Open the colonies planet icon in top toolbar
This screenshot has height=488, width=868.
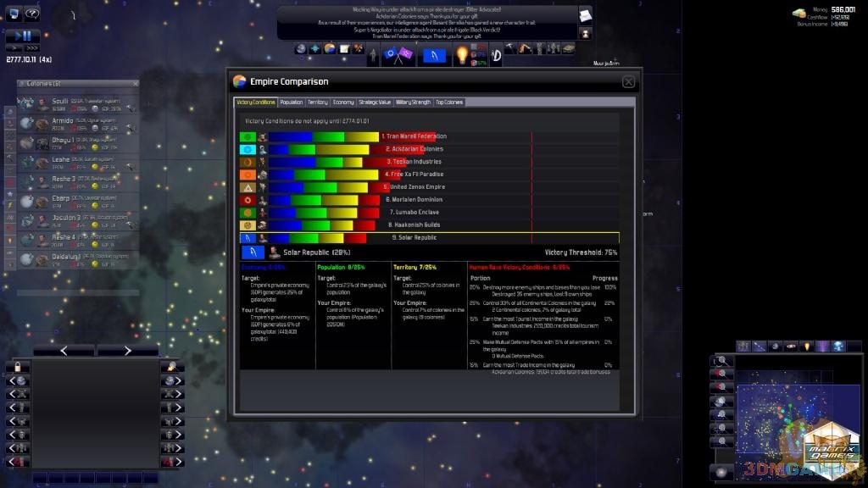300,48
